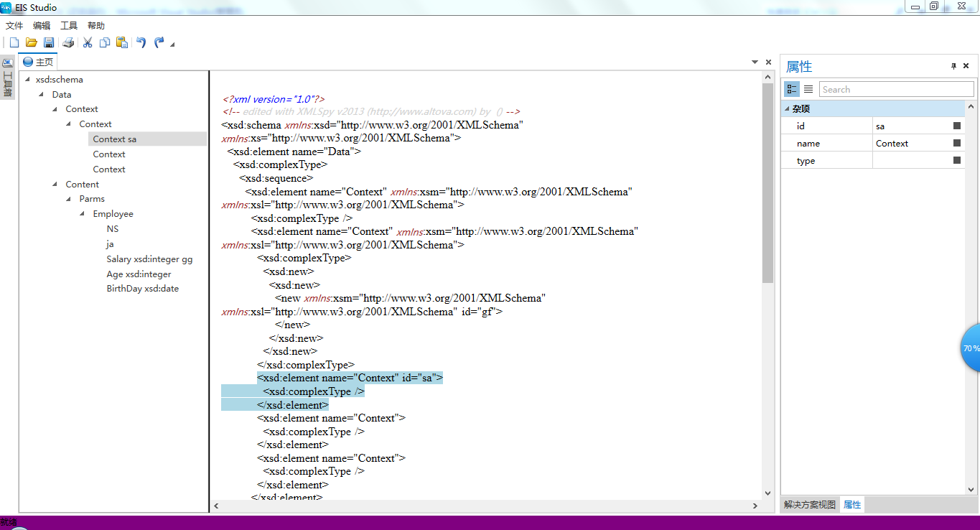
Task: Click the square marker on the id row
Action: pyautogui.click(x=957, y=126)
